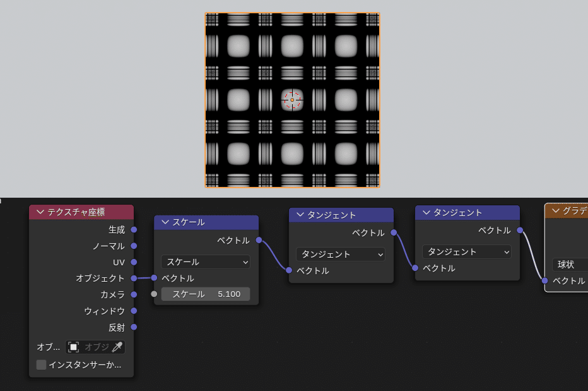This screenshot has width=588, height=391.
Task: Collapse the タンジェント node feeding the gradient node
Action: click(426, 212)
